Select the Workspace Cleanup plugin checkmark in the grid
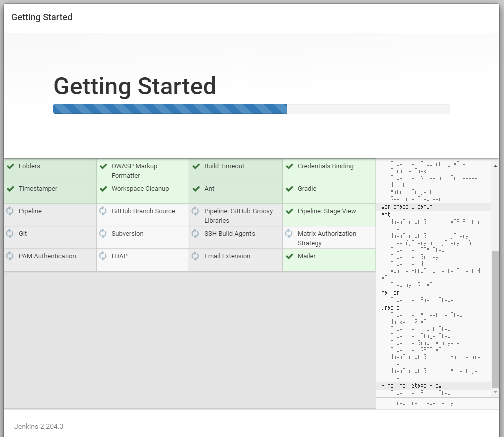The width and height of the screenshot is (504, 437). coord(103,189)
